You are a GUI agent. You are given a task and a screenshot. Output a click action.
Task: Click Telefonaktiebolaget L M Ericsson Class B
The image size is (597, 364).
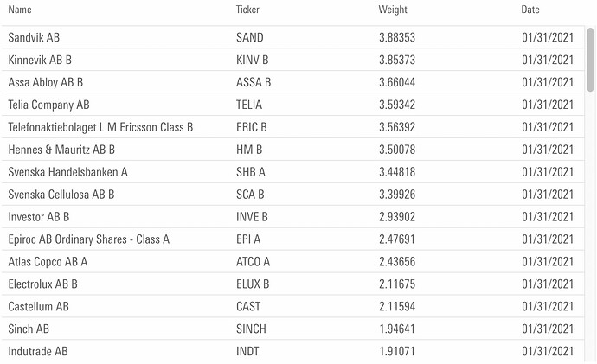100,127
